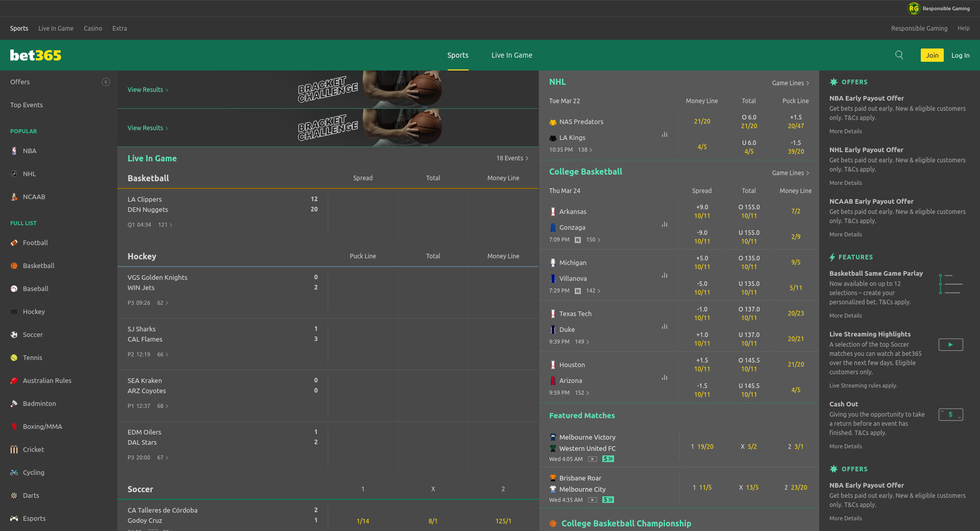
Task: Click the Cash Out dollar icon
Action: tap(950, 415)
